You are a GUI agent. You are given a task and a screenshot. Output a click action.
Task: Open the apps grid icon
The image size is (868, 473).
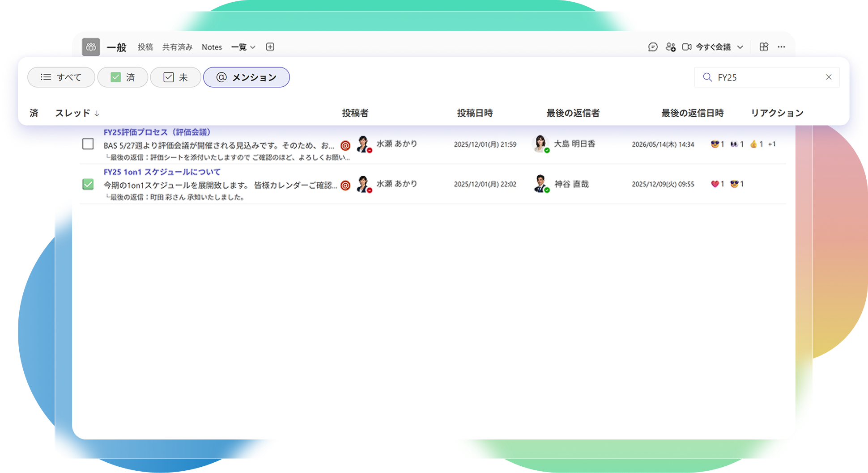(764, 47)
